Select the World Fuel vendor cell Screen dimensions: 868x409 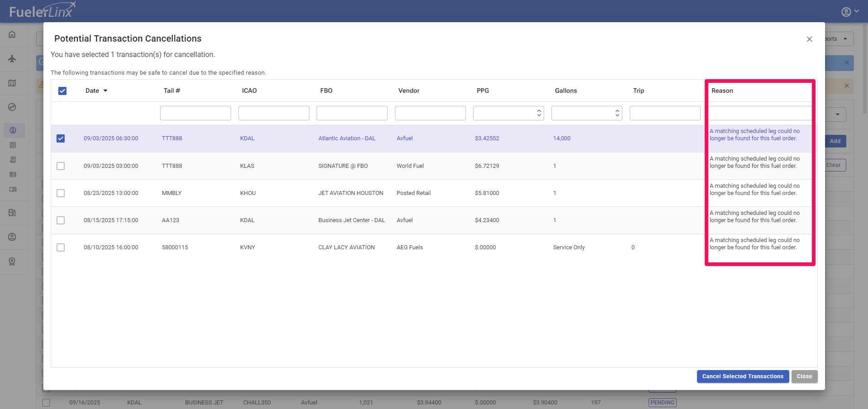410,166
